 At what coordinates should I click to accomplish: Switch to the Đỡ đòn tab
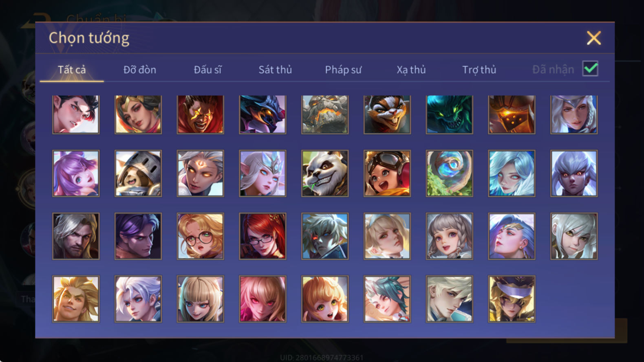(140, 70)
